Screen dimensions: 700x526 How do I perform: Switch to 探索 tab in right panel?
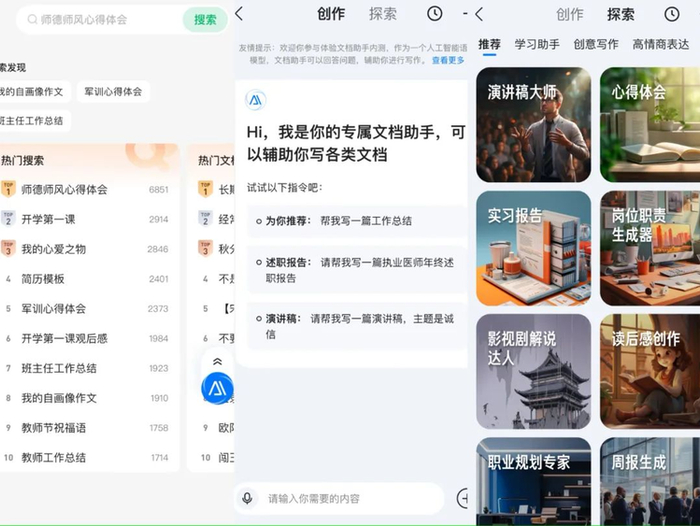(x=621, y=15)
